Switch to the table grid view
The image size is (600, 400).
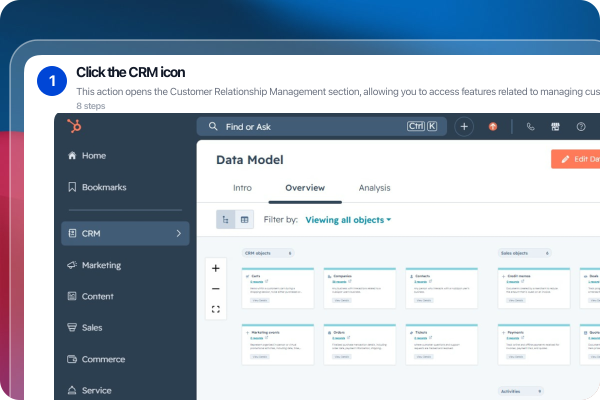[x=245, y=220]
